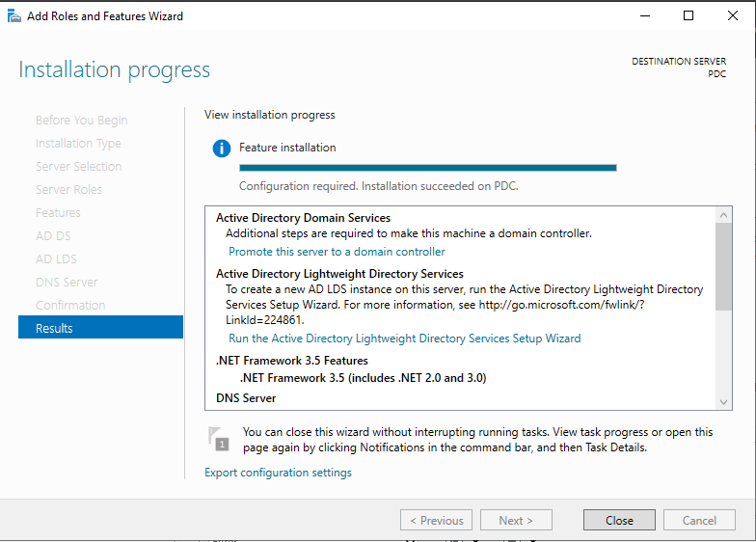The width and height of the screenshot is (756, 542).
Task: Click the notification flag icon
Action: coord(219,439)
